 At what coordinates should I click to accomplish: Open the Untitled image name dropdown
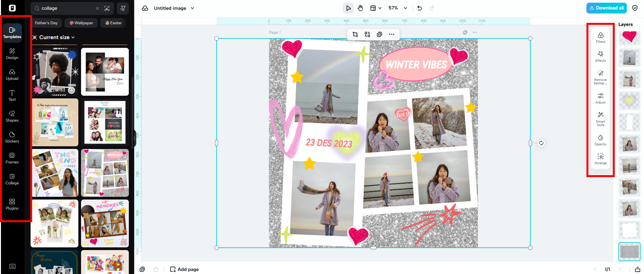pyautogui.click(x=192, y=8)
